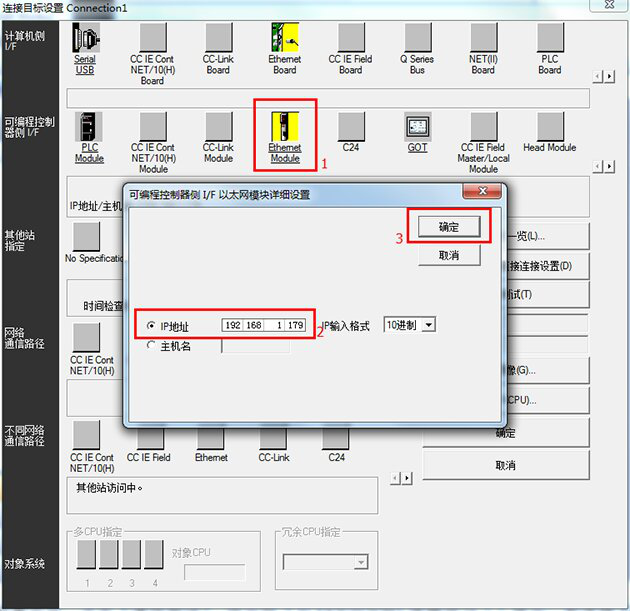Select the C24 icon in PLC side I/F
Viewport: 630px width, 611px height.
coord(351,126)
